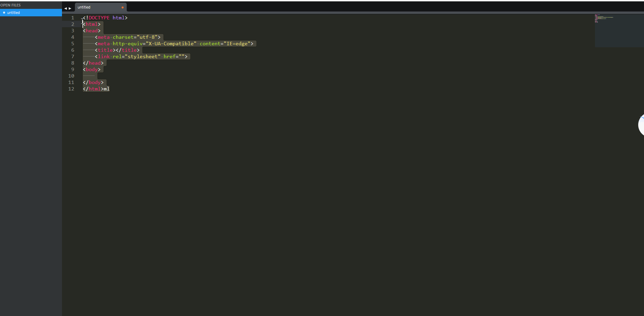
Task: Click the charset="utf-8" attribute
Action: coord(135,37)
